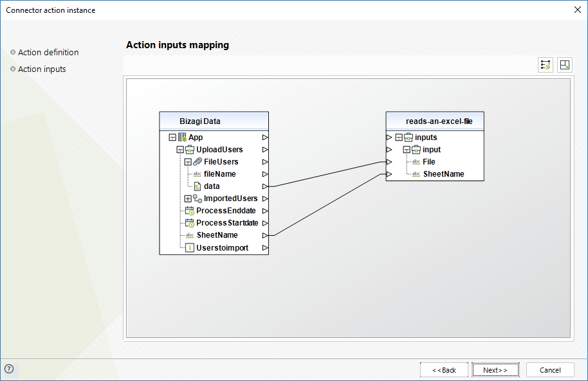This screenshot has height=381, width=588.
Task: Click input connector arrow beside target SheetName
Action: click(389, 174)
